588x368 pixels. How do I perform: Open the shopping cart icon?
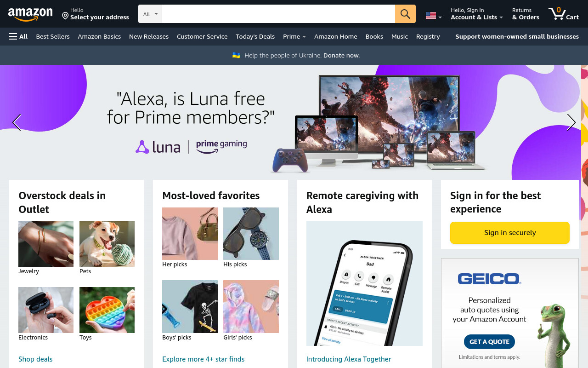pyautogui.click(x=563, y=14)
